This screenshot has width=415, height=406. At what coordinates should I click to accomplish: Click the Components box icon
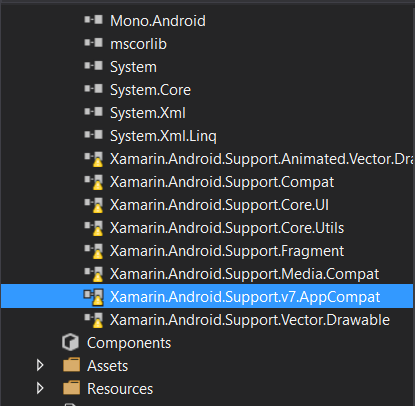(x=70, y=342)
